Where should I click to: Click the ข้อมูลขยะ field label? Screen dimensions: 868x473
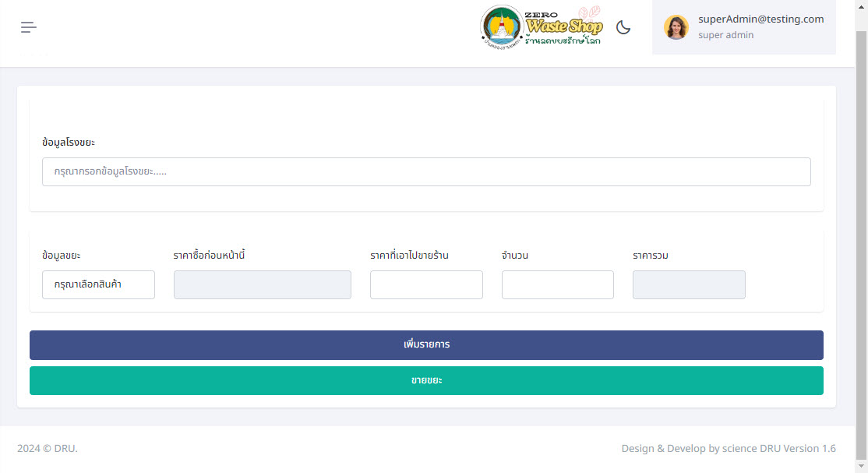[62, 256]
